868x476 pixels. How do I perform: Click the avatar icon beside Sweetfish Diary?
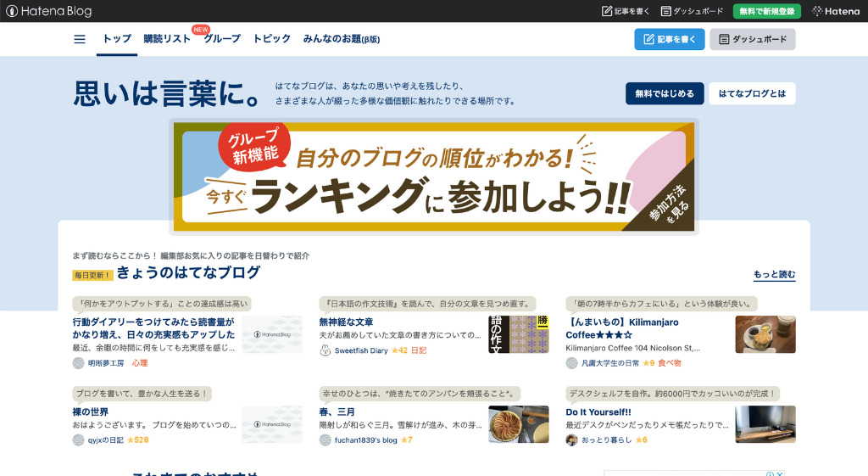click(x=325, y=350)
